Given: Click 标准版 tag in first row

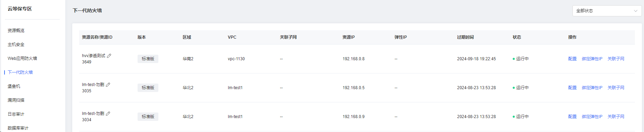Looking at the screenshot, I should point(148,59).
